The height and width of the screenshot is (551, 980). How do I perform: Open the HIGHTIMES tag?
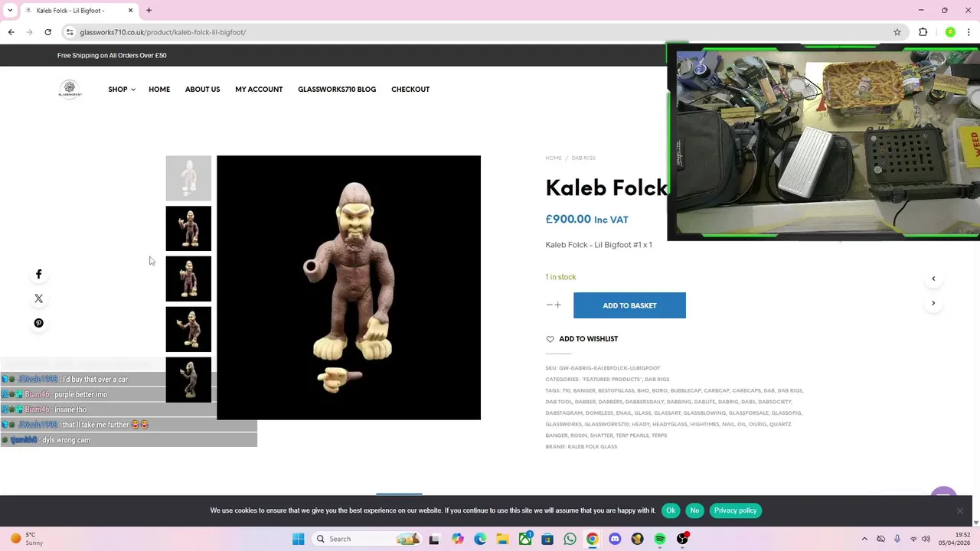click(x=704, y=425)
